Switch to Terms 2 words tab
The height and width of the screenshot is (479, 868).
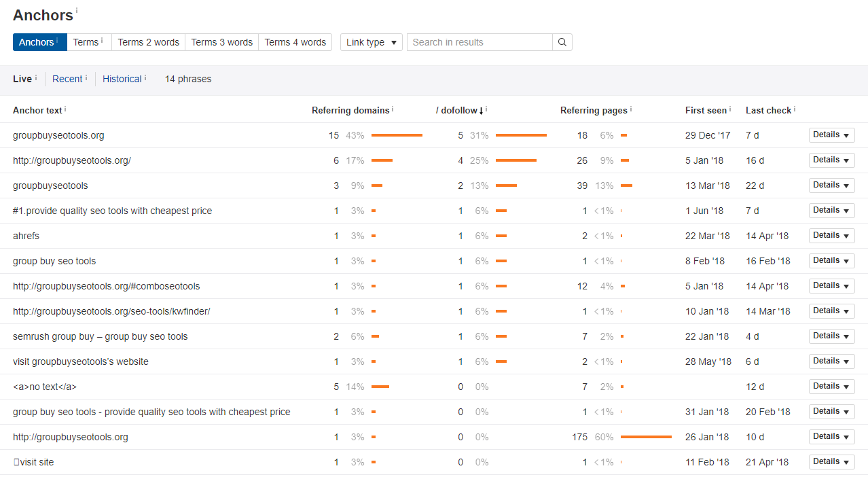pos(148,42)
